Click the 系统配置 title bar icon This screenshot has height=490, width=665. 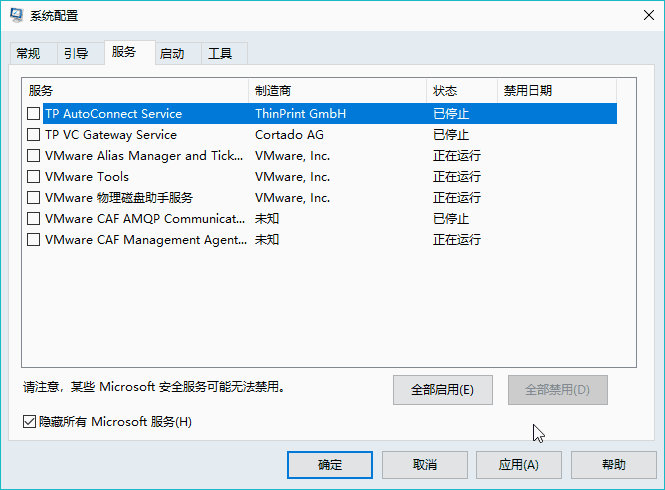[x=16, y=16]
